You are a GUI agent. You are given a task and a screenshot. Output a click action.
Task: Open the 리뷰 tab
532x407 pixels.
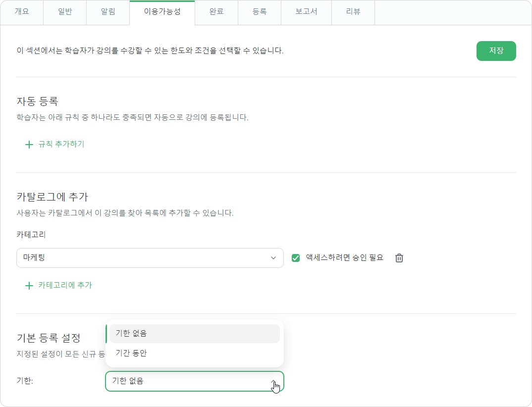353,12
